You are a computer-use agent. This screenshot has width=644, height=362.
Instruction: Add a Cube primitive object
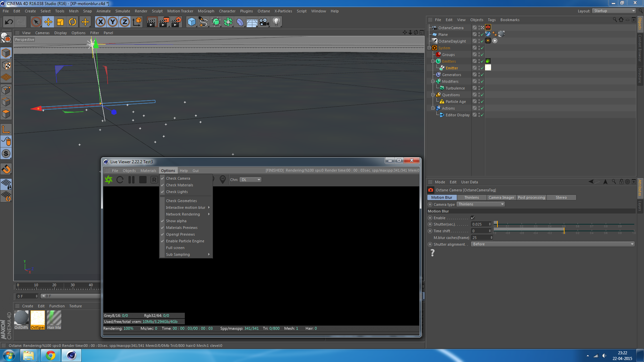(192, 22)
